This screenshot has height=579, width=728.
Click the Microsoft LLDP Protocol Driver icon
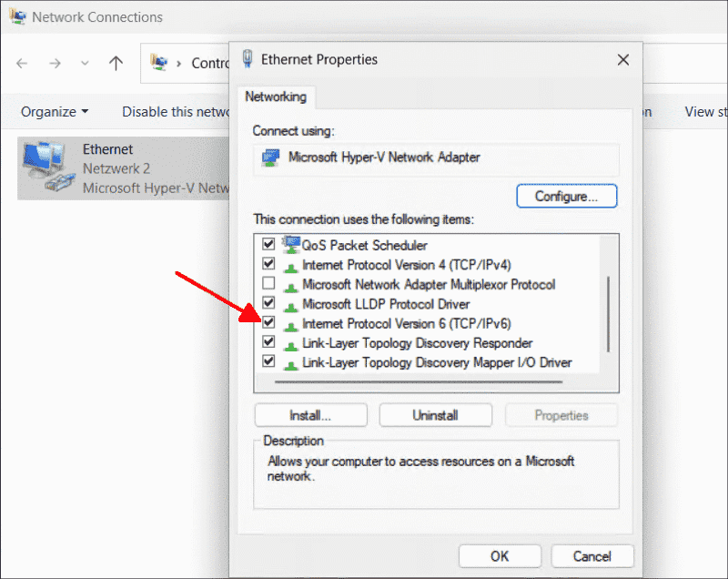tap(291, 303)
